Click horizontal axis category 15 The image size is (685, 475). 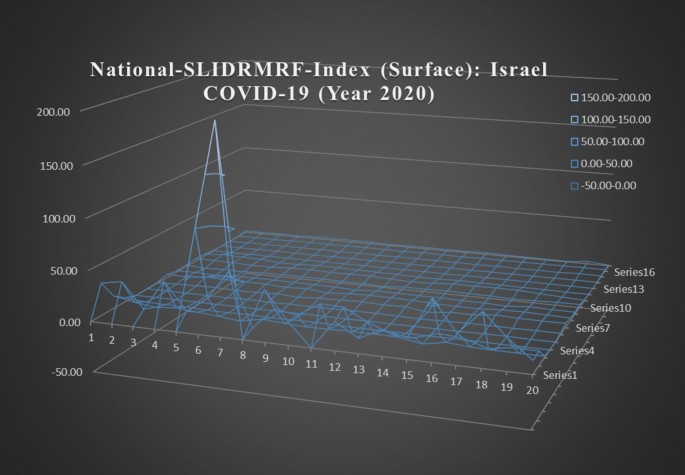pyautogui.click(x=407, y=375)
